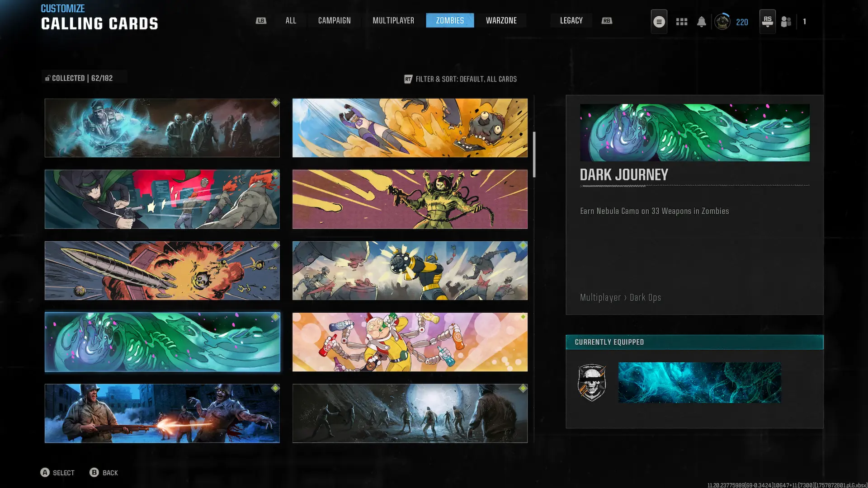
Task: Select the multi-armed robot soda card
Action: tap(410, 342)
